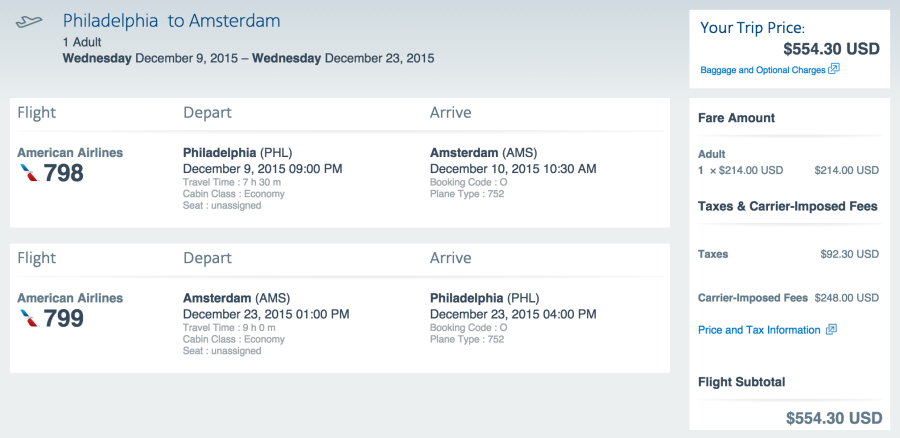The width and height of the screenshot is (900, 438).
Task: Click the Taxes $92.30 USD amount
Action: coord(849,254)
